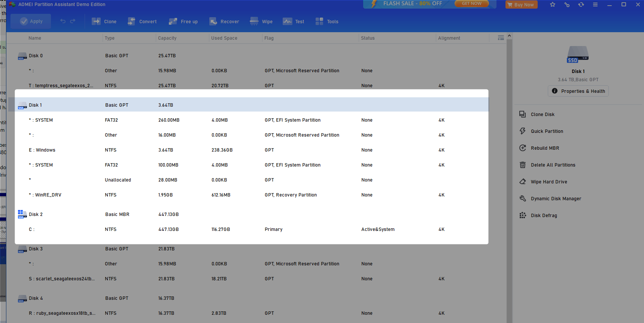This screenshot has height=323, width=644.
Task: Sort by the Capacity column header
Action: click(167, 38)
